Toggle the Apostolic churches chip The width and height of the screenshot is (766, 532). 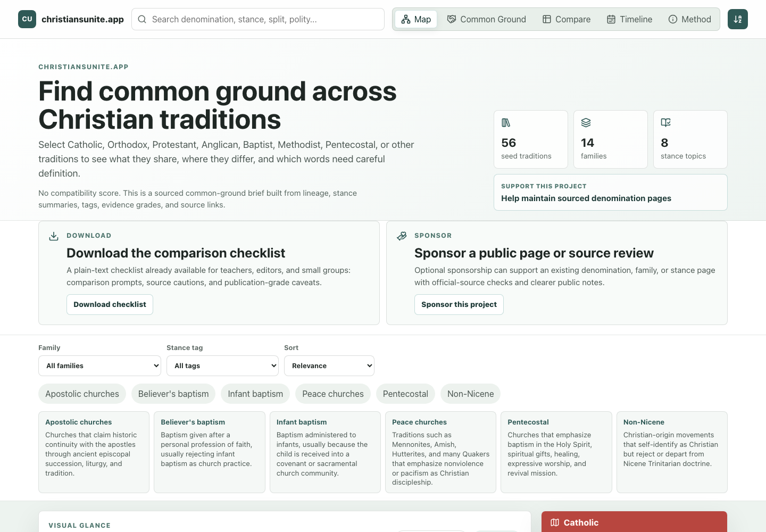click(82, 394)
